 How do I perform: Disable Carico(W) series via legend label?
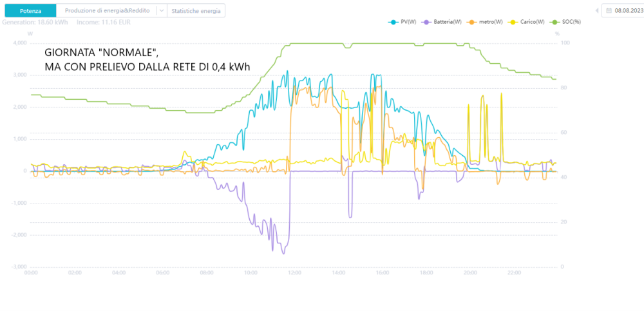click(532, 22)
